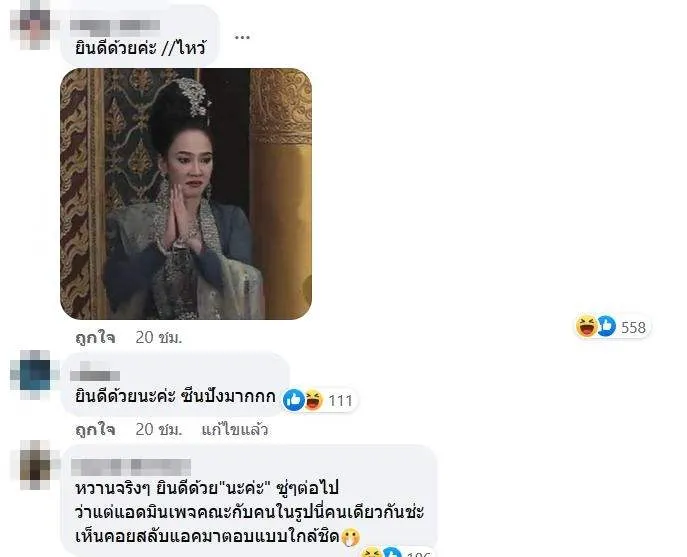This screenshot has height=557, width=687.
Task: Click the reaction icons on third comment
Action: point(382,552)
